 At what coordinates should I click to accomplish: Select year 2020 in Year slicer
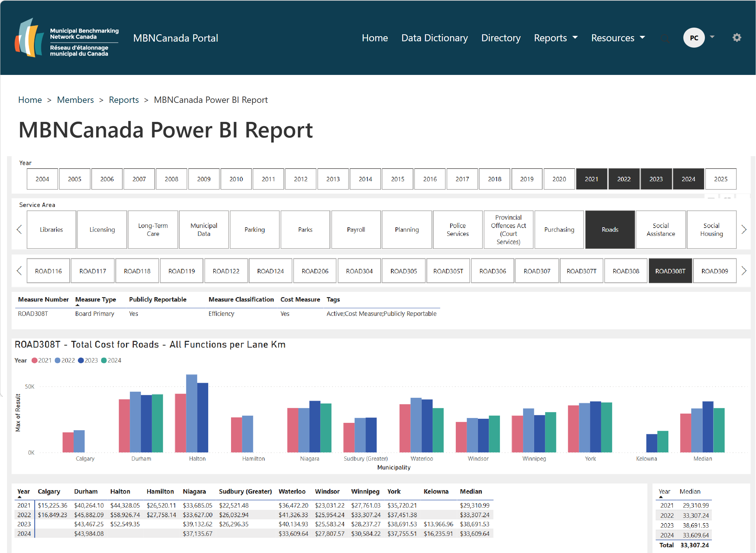coord(559,179)
